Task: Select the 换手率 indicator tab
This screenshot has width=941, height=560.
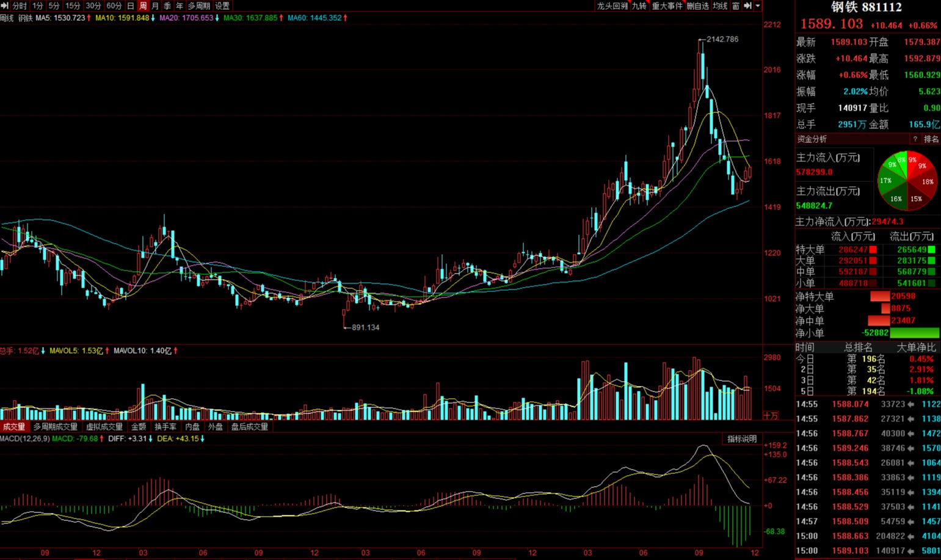Action: pos(165,427)
